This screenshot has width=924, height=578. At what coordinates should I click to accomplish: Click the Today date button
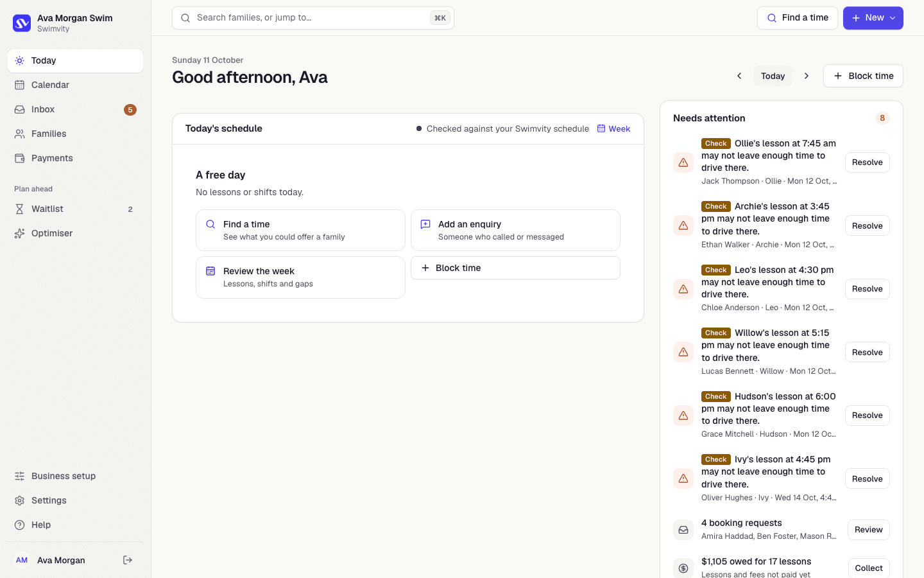click(773, 76)
